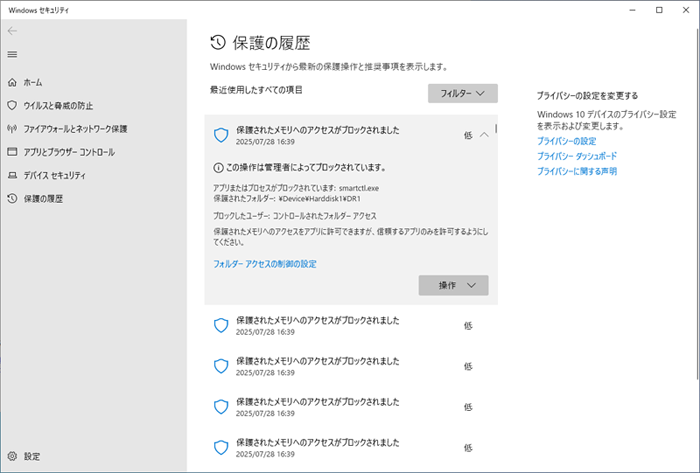700x473 pixels.
Task: Click the shield icon of expanded entry
Action: pyautogui.click(x=221, y=135)
